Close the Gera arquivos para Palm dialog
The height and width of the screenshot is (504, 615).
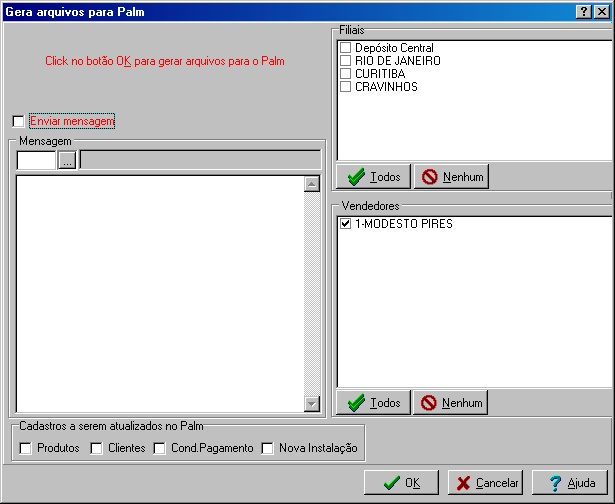[602, 12]
